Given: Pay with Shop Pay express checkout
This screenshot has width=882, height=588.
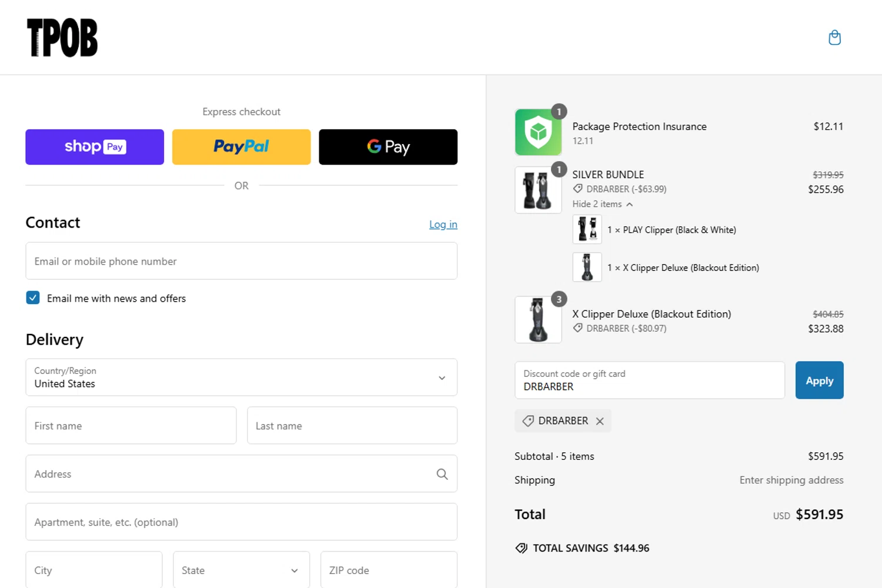Looking at the screenshot, I should tap(95, 147).
